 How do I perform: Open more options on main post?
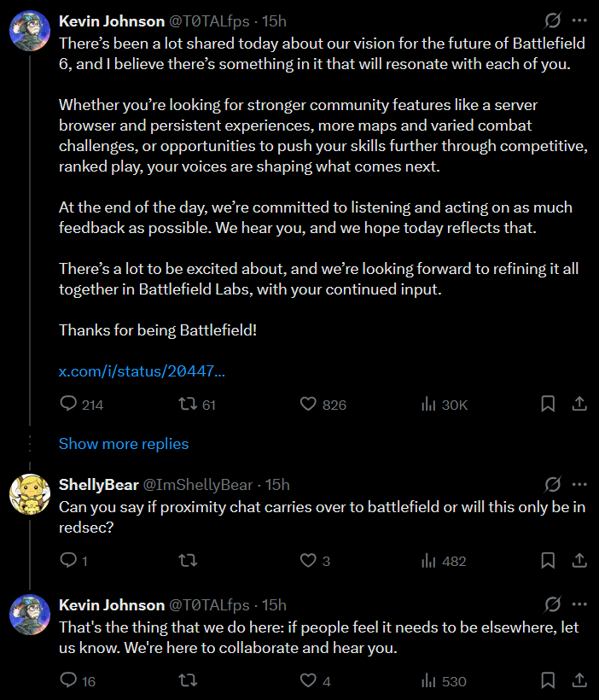[579, 20]
